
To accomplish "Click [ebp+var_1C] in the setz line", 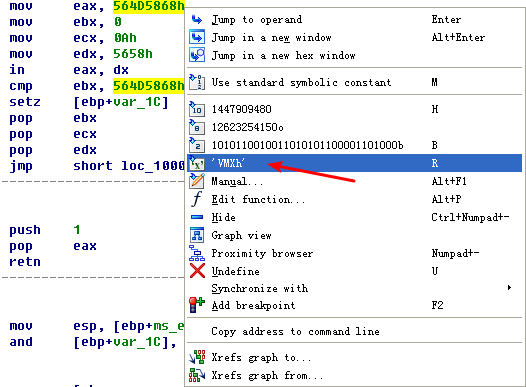I will 121,102.
